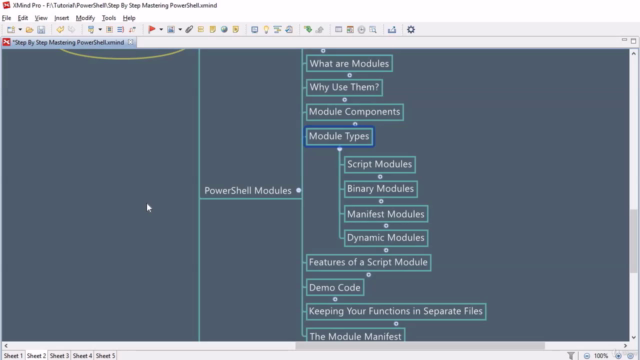Toggle the circle below Binary Modules
The image size is (640, 360).
381,201
